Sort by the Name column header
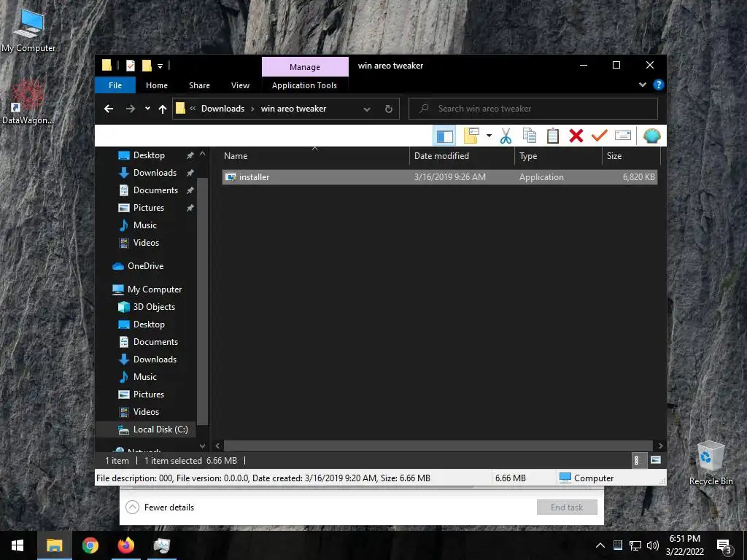Viewport: 747px width, 560px height. [314, 156]
